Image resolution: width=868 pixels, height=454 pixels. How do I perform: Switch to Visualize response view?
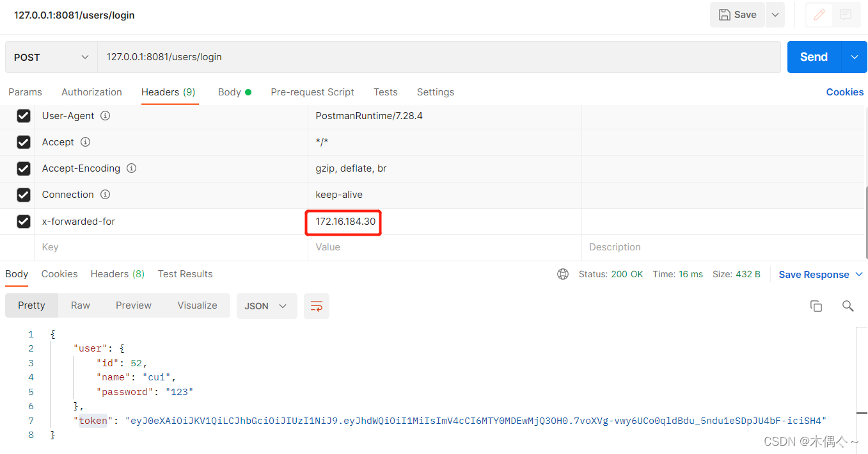click(x=197, y=305)
